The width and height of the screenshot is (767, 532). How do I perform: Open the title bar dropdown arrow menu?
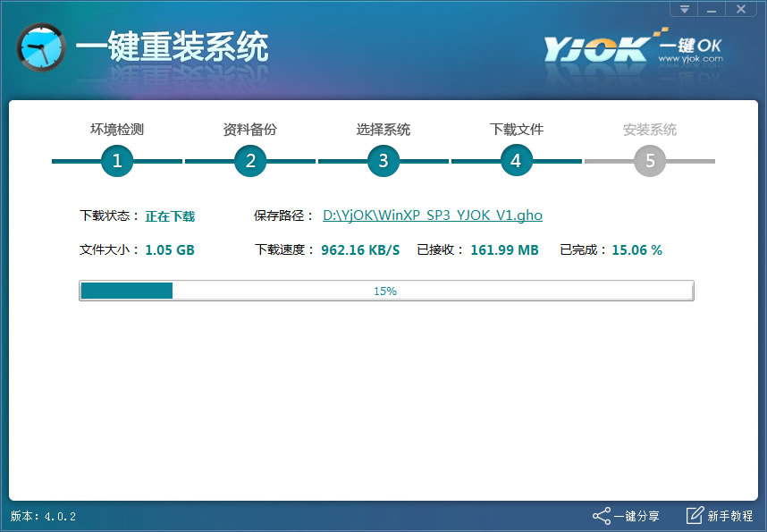point(682,9)
